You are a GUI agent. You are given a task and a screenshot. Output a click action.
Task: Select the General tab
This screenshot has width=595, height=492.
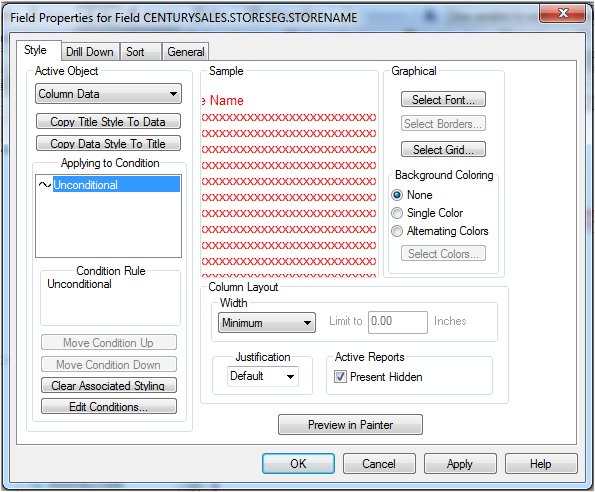point(186,52)
